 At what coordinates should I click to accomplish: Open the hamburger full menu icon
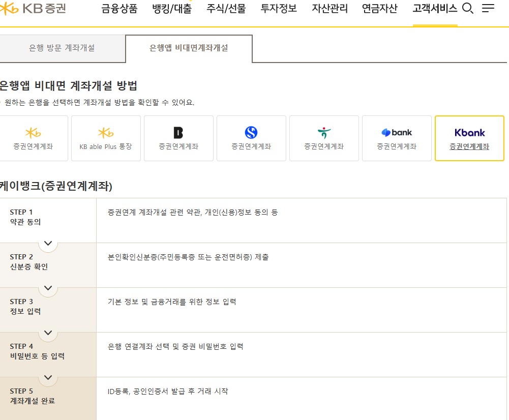[x=488, y=8]
